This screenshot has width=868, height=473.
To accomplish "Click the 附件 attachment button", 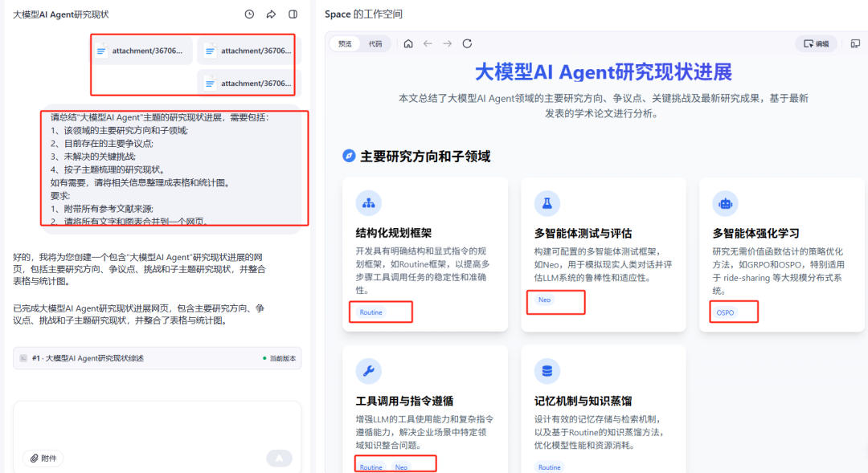I will click(x=43, y=458).
